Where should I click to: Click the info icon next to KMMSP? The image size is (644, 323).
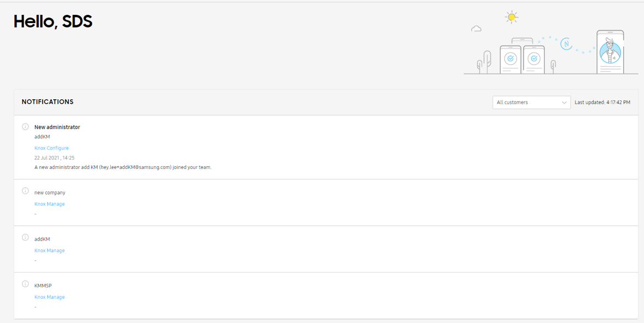[25, 284]
